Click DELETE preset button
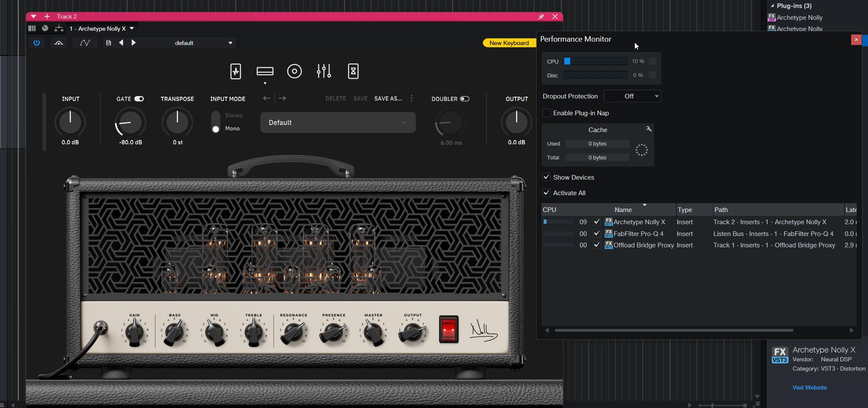Screen dimensions: 868x408 pyautogui.click(x=336, y=98)
